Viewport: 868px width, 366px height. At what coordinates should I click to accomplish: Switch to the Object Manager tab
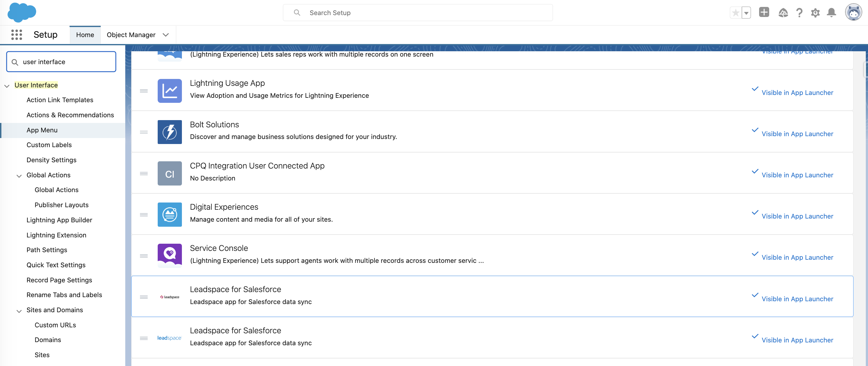(x=131, y=35)
